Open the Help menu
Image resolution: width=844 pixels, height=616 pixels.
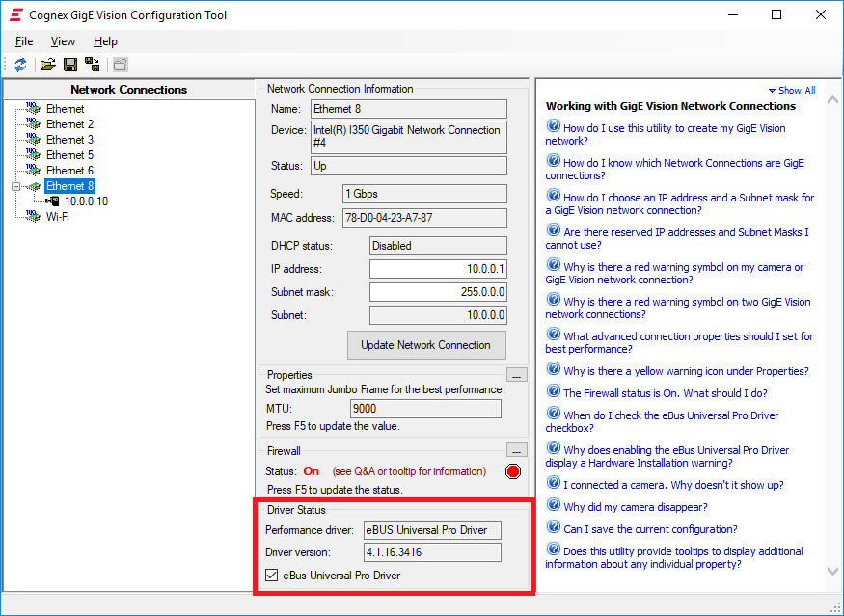[106, 41]
